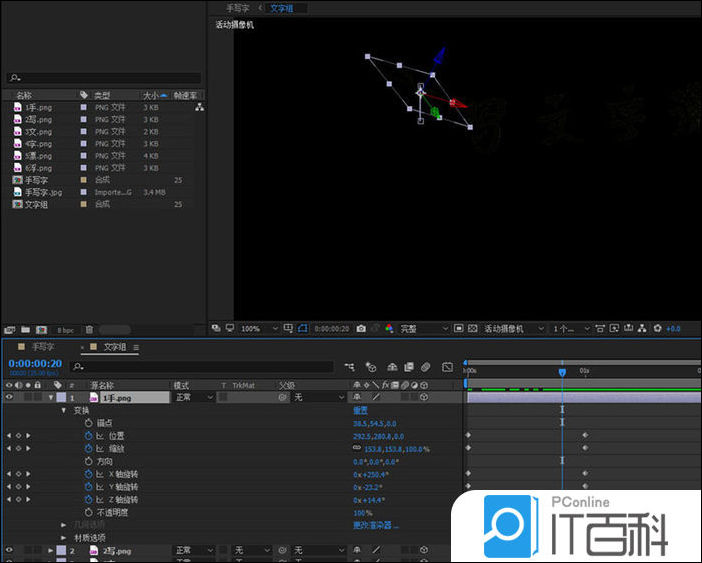Click the 重置 reset transform link
This screenshot has width=702, height=563.
[360, 410]
